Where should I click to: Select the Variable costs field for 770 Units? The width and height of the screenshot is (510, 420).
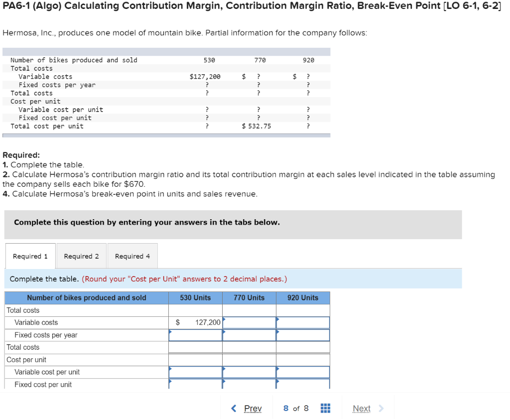click(249, 322)
